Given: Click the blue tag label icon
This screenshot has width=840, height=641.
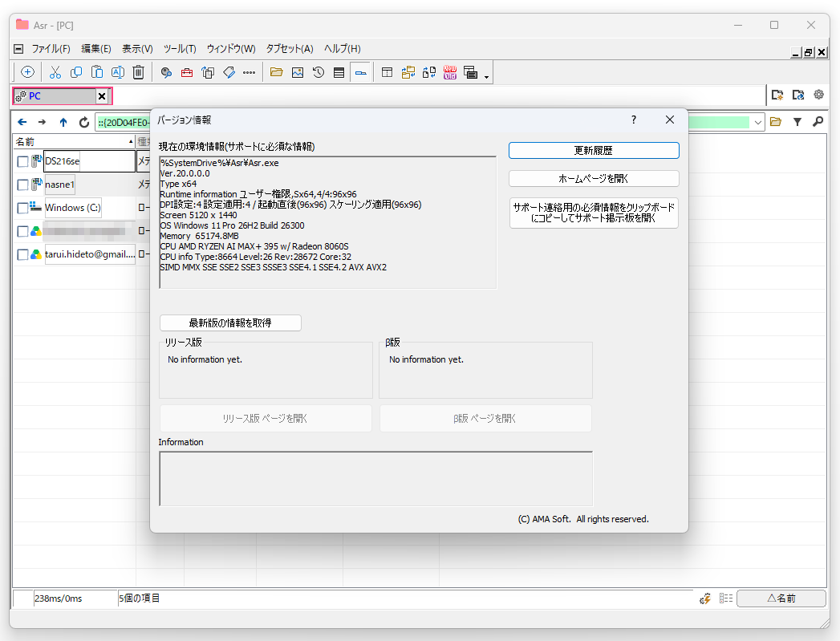Looking at the screenshot, I should (229, 72).
